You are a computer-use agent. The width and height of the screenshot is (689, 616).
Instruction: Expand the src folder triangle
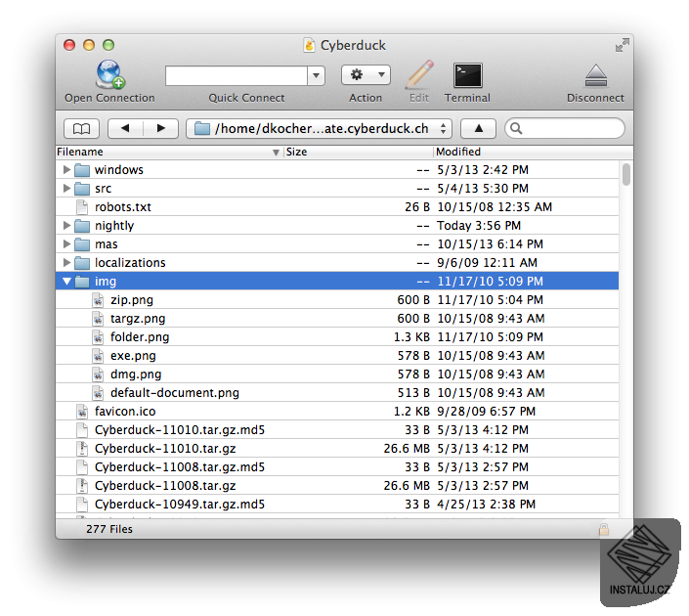click(x=66, y=188)
